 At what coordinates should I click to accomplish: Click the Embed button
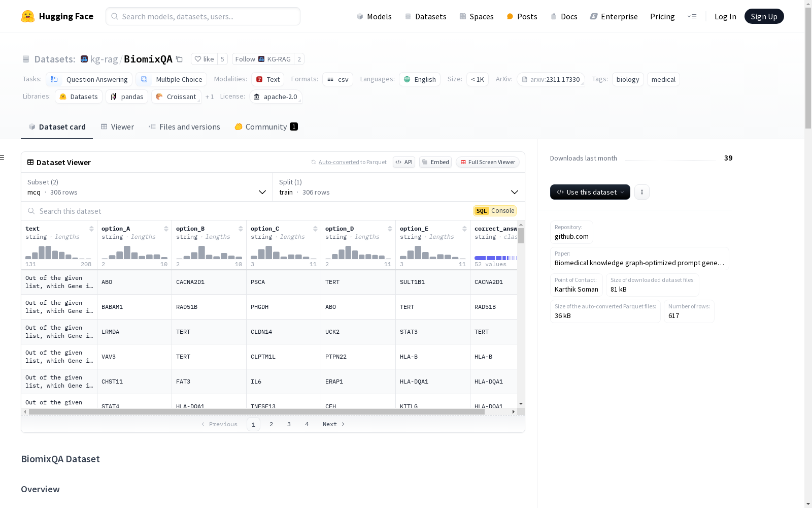(435, 162)
